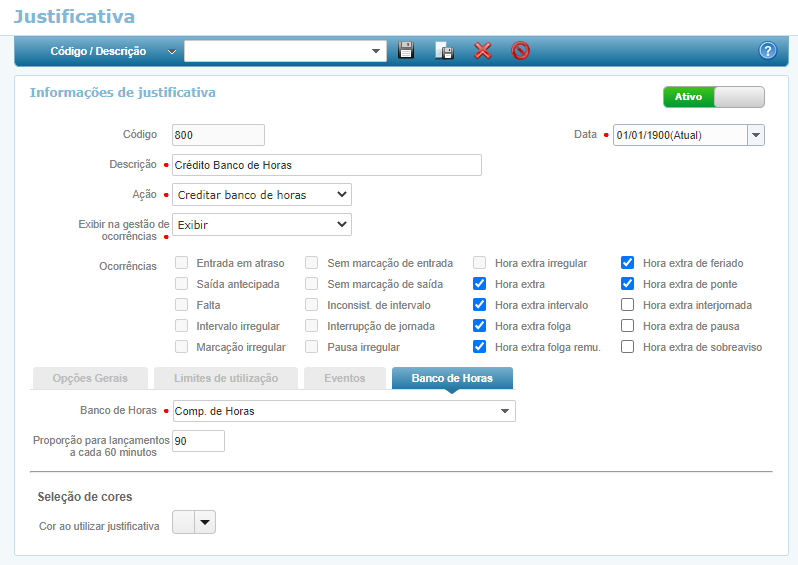Open help with the question mark icon
The width and height of the screenshot is (798, 565).
[x=768, y=51]
